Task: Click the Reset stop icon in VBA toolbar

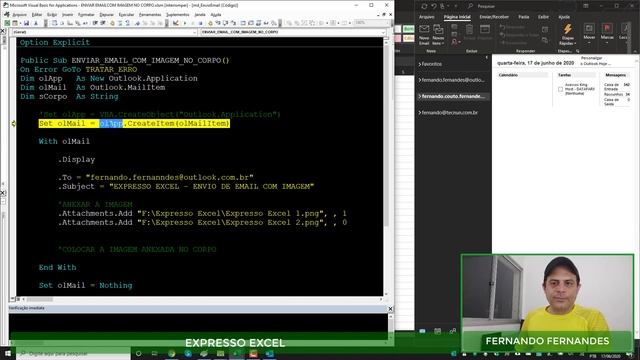Action: point(200,23)
